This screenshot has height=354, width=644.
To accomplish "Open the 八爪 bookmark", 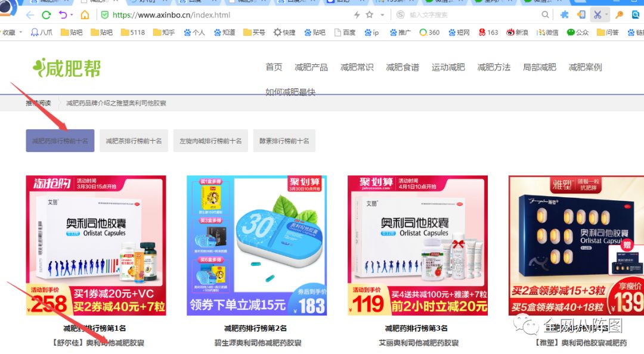I will [x=42, y=32].
